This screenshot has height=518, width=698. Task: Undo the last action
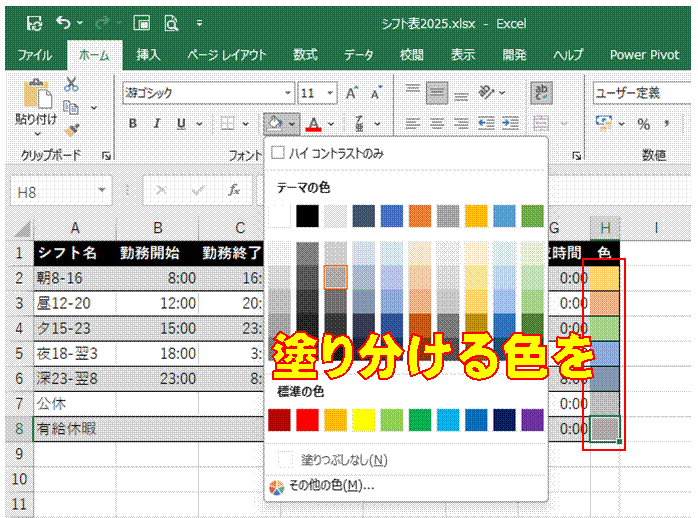click(x=63, y=22)
